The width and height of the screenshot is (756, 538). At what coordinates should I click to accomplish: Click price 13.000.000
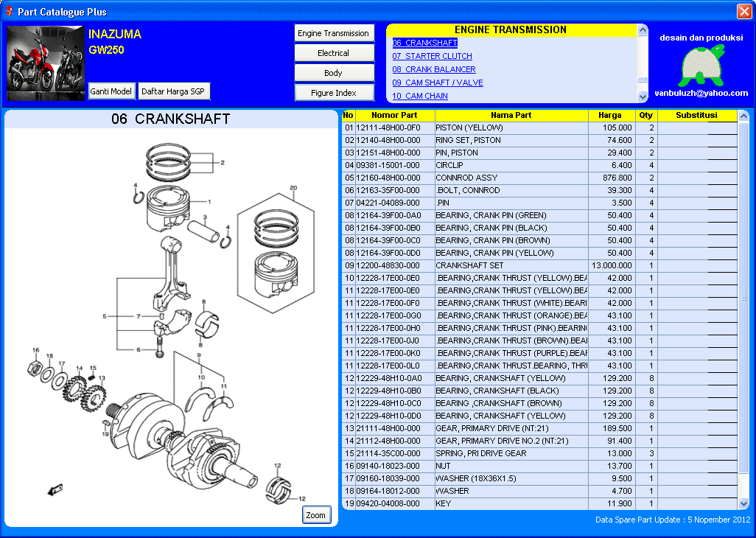click(x=612, y=265)
